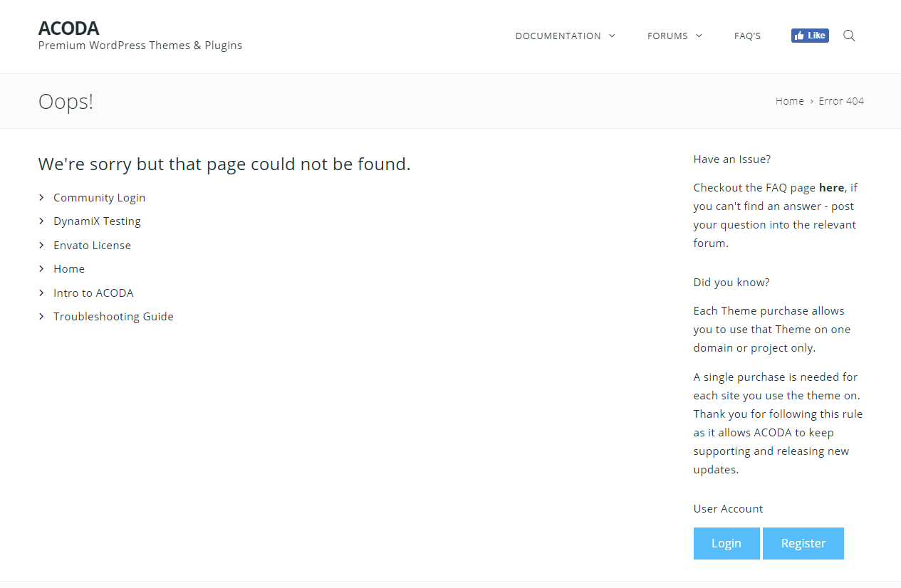Click the blue Register button
901x588 pixels.
pos(803,543)
